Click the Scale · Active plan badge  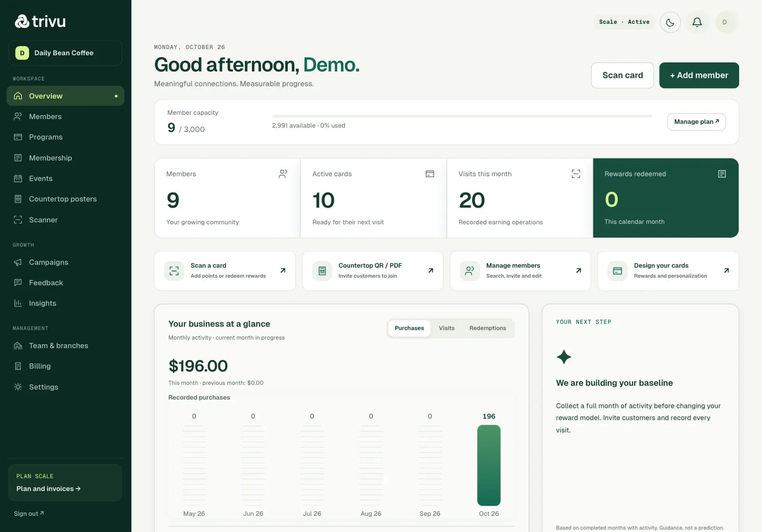(624, 22)
